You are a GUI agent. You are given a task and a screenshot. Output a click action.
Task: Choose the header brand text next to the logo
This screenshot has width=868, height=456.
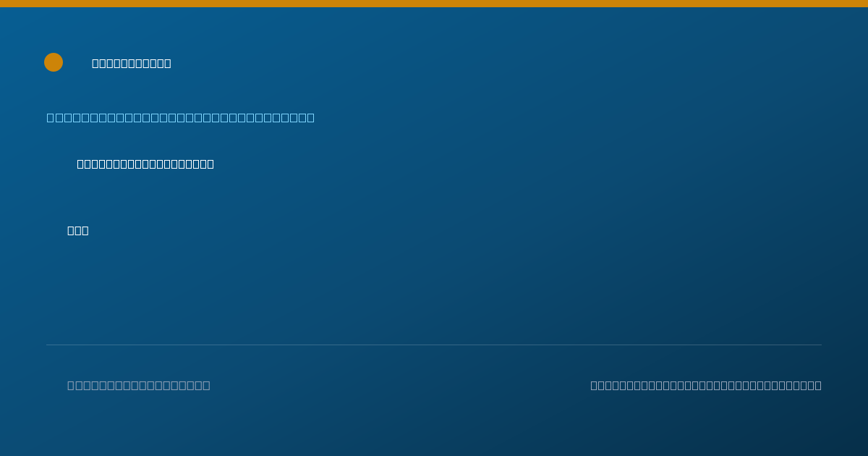132,63
